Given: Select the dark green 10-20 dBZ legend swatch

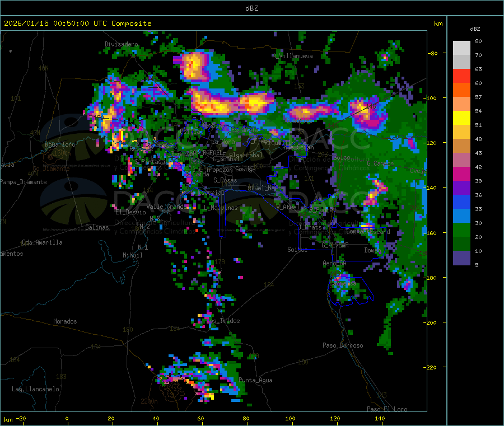Looking at the screenshot, I should pyautogui.click(x=461, y=244).
